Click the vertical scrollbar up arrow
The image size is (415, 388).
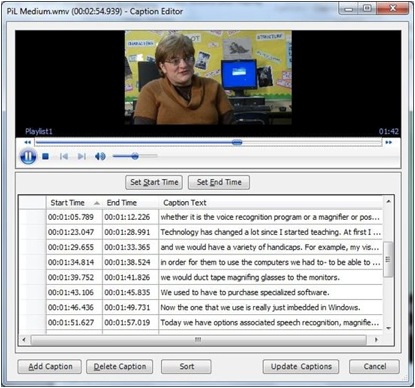point(388,201)
